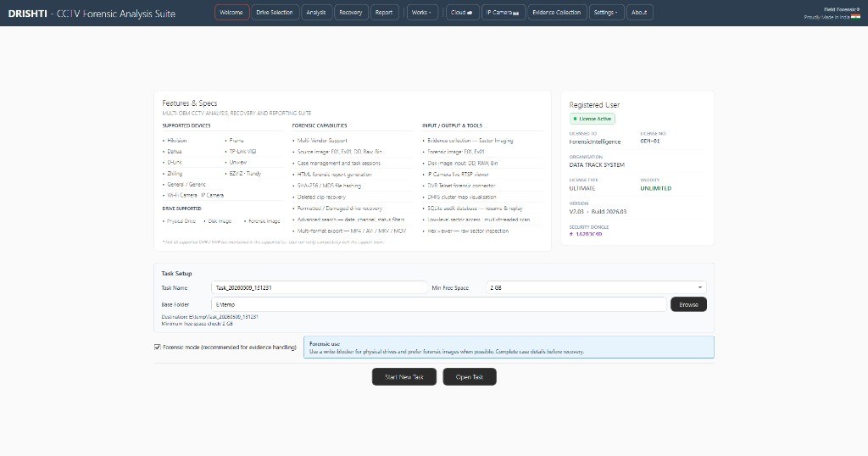Click 'Deleted clip recovery' capability
Viewport: 868px width, 456px height.
tap(321, 197)
